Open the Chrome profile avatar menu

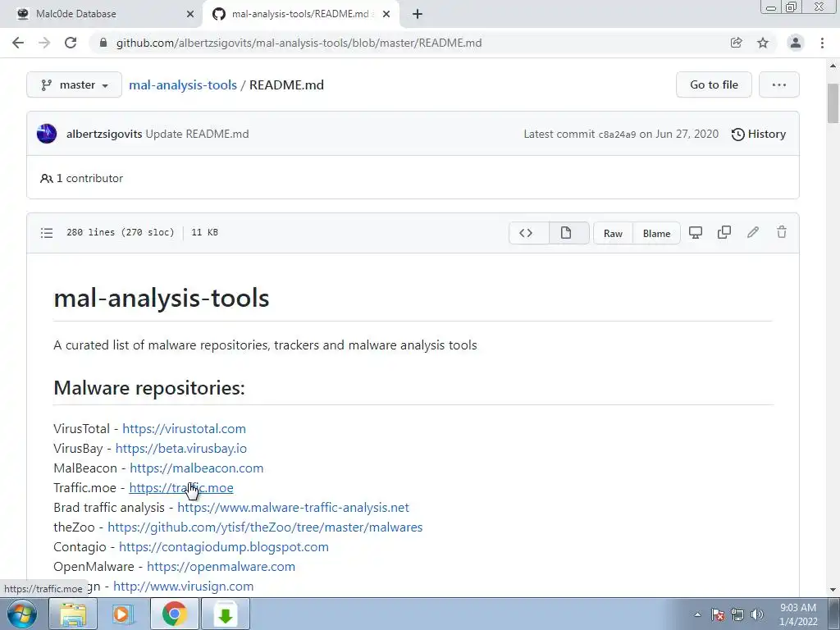[x=796, y=43]
